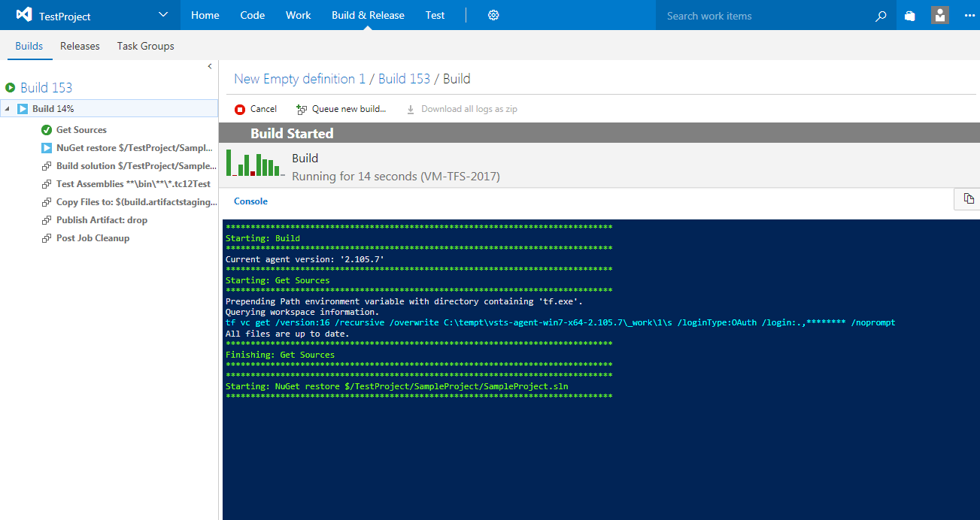Screen dimensions: 980x520
Task: Open the Task Groups tab
Action: 145,46
